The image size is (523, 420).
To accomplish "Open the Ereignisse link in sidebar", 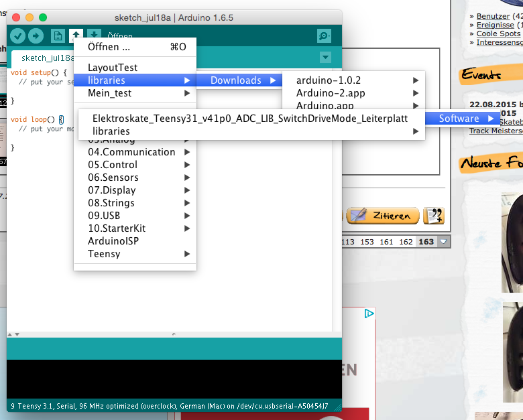I will click(496, 25).
